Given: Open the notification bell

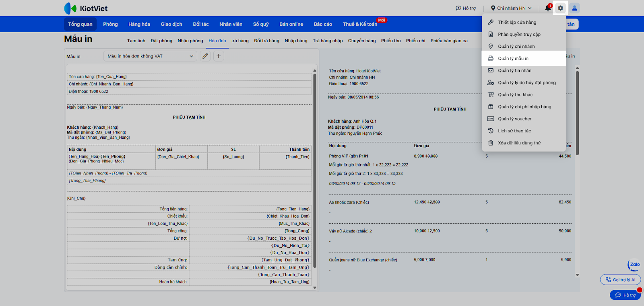Looking at the screenshot, I should click(x=548, y=8).
